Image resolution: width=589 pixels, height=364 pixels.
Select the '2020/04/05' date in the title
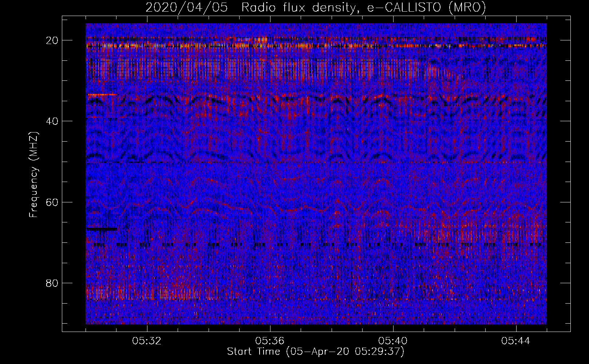(187, 7)
